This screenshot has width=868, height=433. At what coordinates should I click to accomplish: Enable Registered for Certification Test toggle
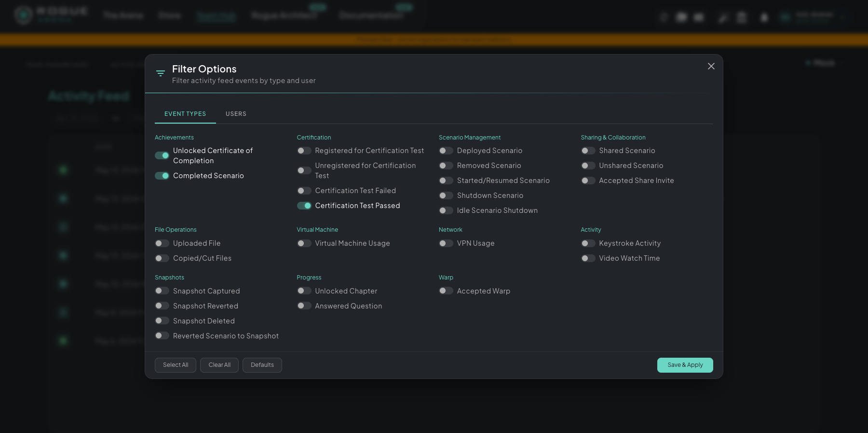tap(304, 151)
